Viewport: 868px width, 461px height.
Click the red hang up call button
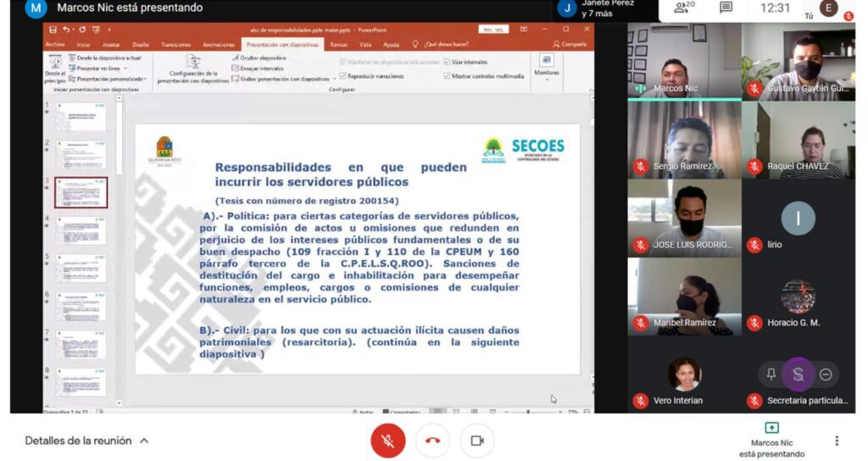[x=432, y=441]
